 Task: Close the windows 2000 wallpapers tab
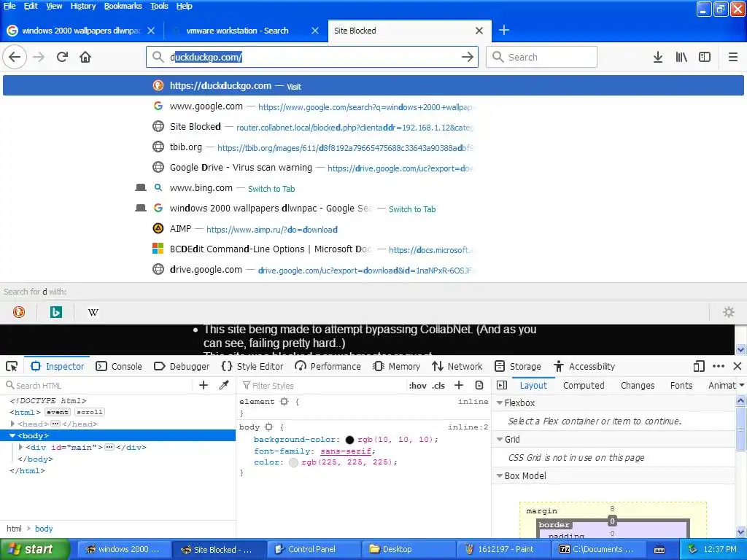tap(151, 31)
